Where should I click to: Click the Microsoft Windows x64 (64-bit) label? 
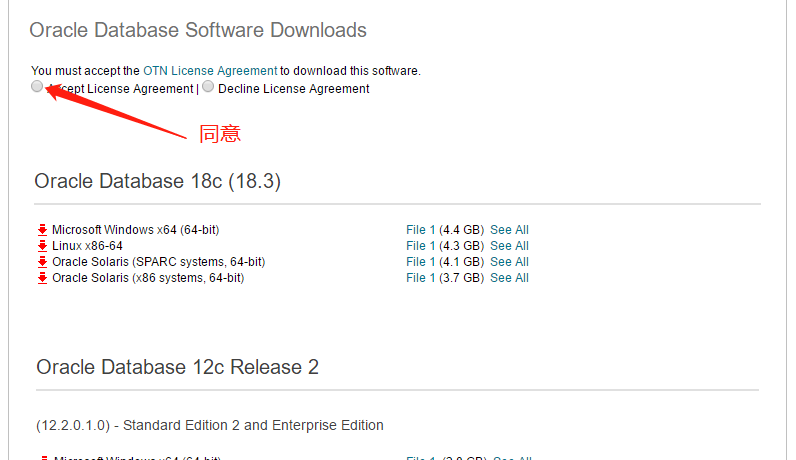(x=135, y=230)
